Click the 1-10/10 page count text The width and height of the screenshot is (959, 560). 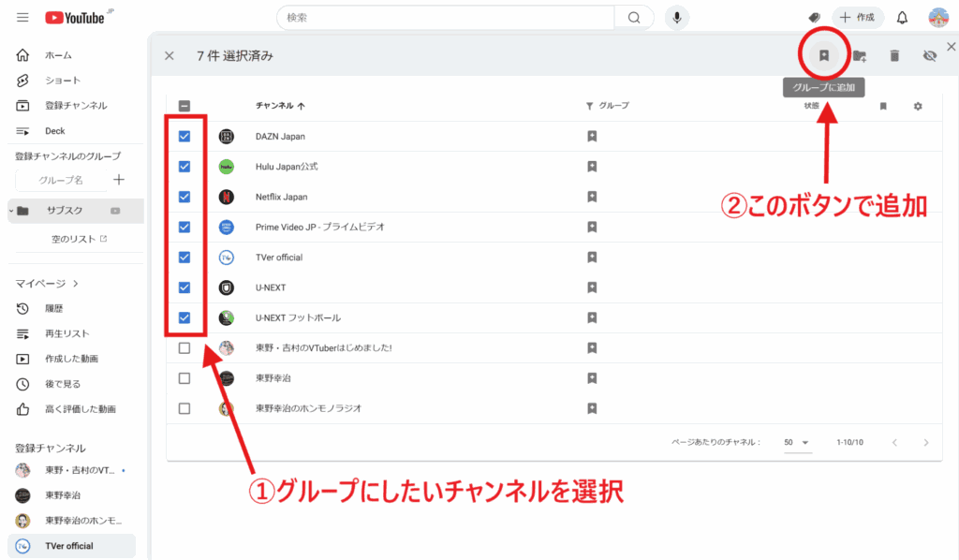(x=849, y=442)
